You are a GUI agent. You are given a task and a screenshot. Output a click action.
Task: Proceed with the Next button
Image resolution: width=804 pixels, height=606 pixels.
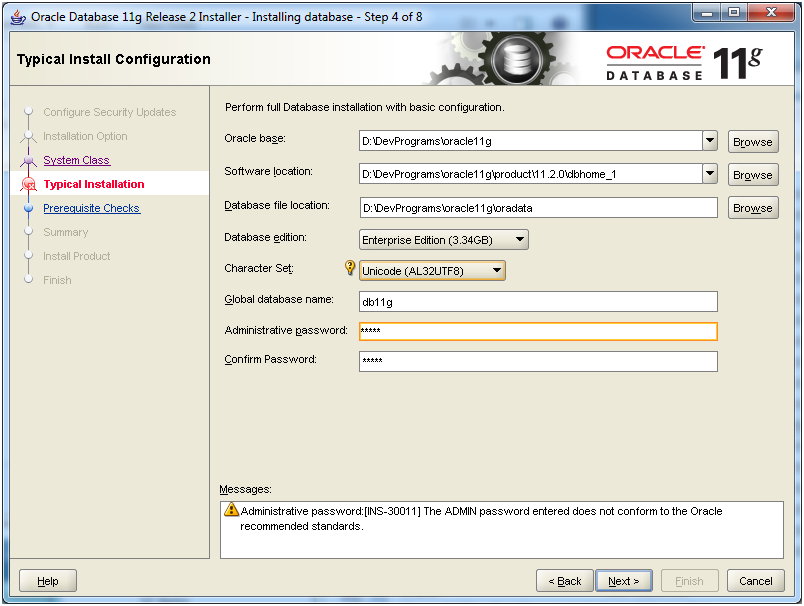click(x=624, y=581)
